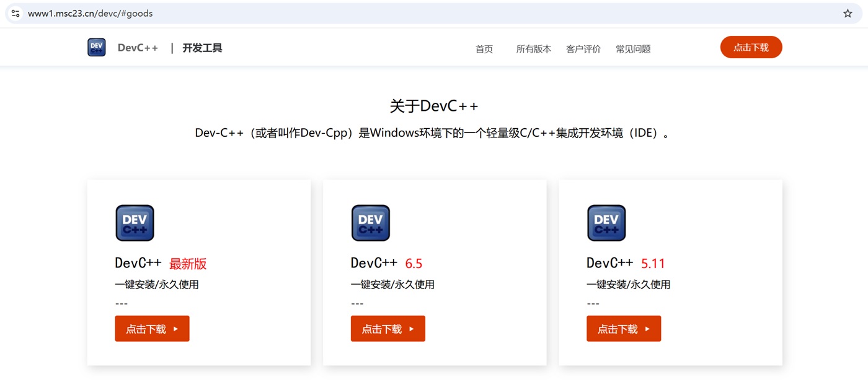Image resolution: width=868 pixels, height=387 pixels.
Task: Click 一键安装/永久使用 in the 6.5 card
Action: [x=392, y=285]
